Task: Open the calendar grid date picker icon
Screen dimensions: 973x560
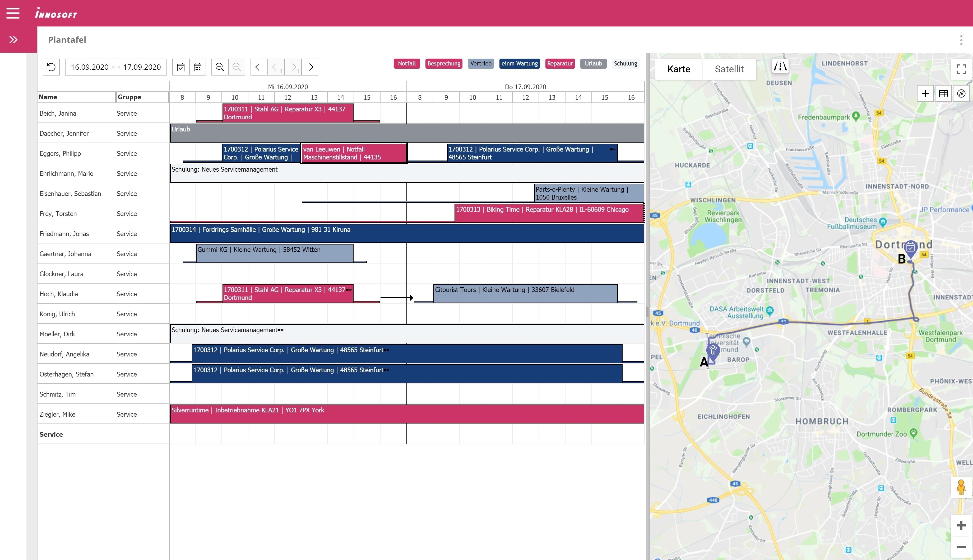Action: pyautogui.click(x=197, y=67)
